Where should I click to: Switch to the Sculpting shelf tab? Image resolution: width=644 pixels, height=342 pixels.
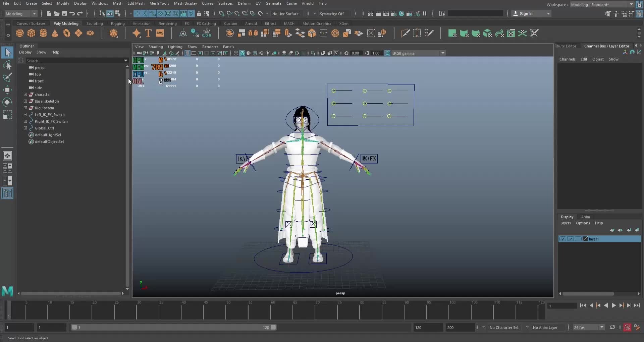pos(95,23)
